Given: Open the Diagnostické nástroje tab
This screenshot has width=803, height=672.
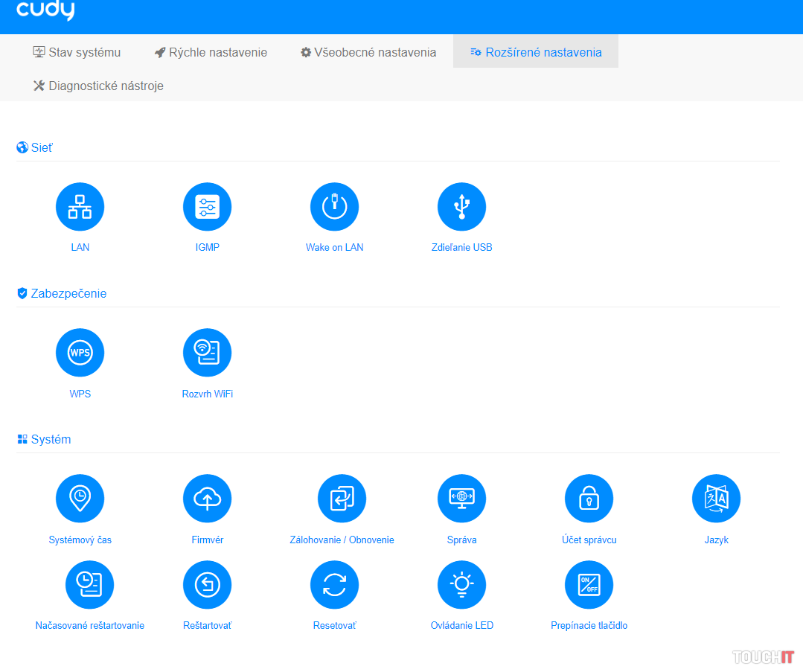Looking at the screenshot, I should tap(98, 86).
